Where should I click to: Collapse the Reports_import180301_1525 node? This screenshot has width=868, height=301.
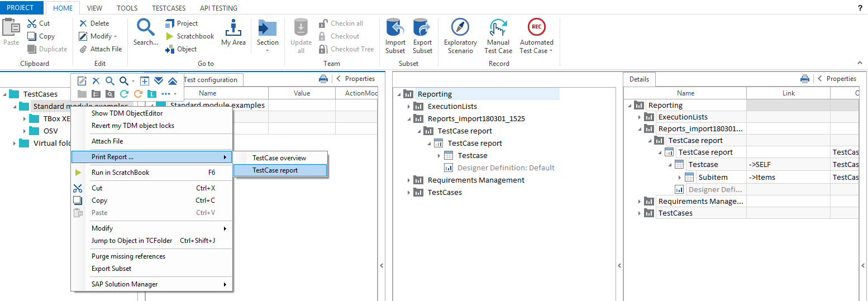pos(409,119)
